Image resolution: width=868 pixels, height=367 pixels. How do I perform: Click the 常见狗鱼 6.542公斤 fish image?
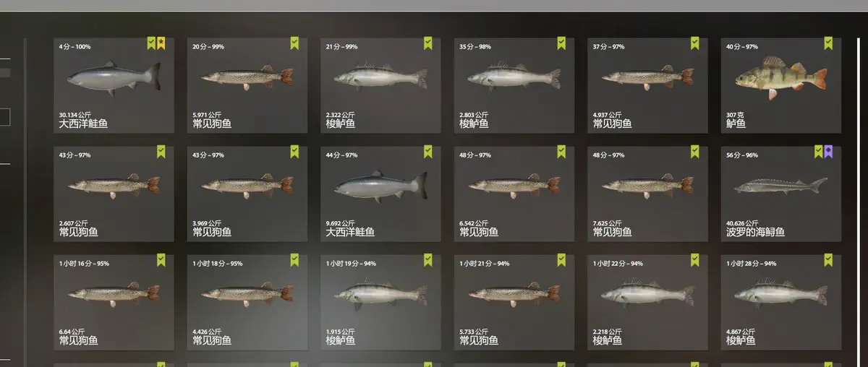pyautogui.click(x=514, y=185)
